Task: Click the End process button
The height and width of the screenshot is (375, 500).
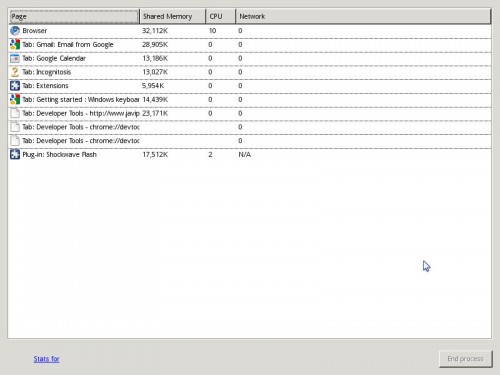Action: tap(465, 359)
